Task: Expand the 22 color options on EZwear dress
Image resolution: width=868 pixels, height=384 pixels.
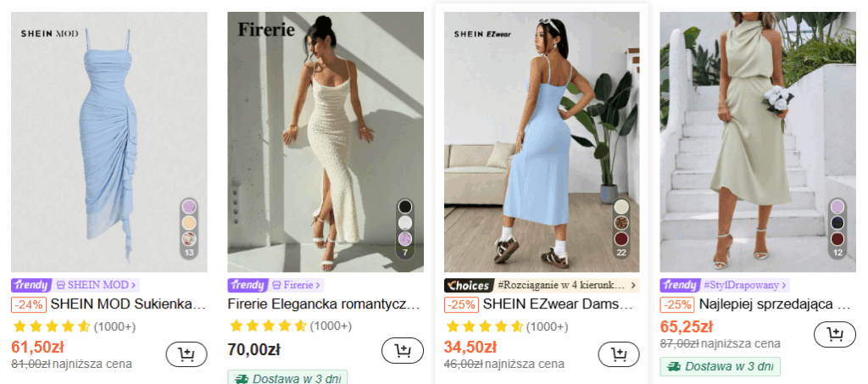Action: tap(621, 253)
